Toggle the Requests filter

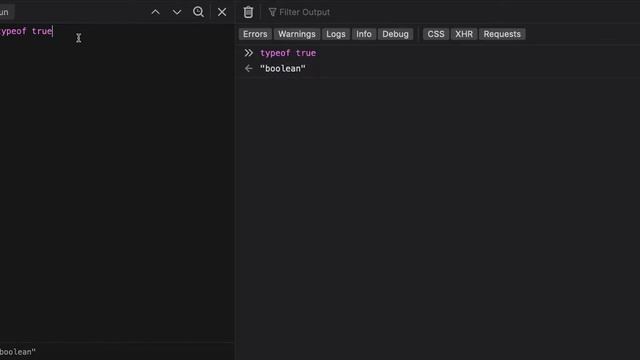point(502,34)
